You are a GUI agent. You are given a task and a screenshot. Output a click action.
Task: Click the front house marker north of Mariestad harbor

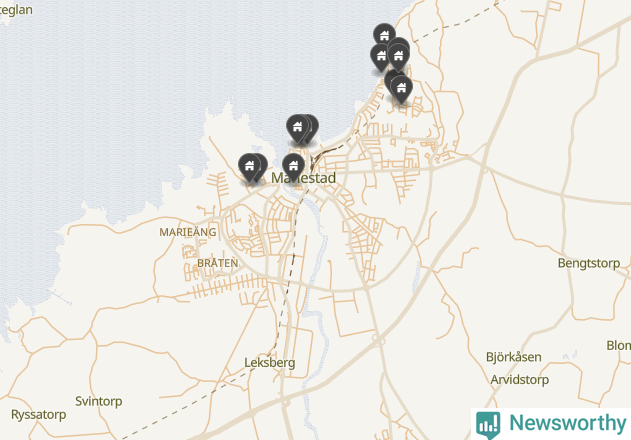pos(298,128)
